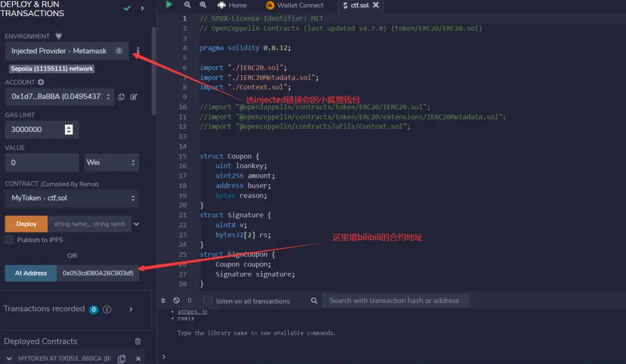Click the left panel vertical scrollbar
The height and width of the screenshot is (364, 626).
tap(153, 72)
